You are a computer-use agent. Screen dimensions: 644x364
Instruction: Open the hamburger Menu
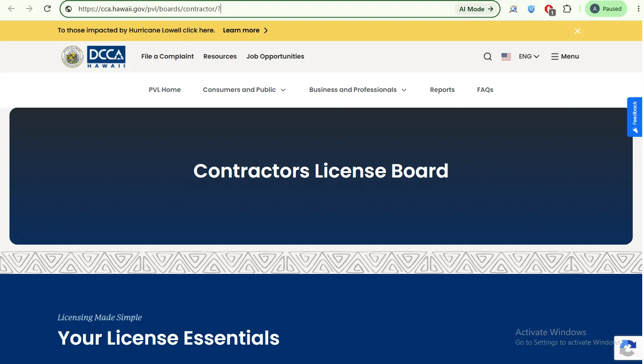point(565,56)
